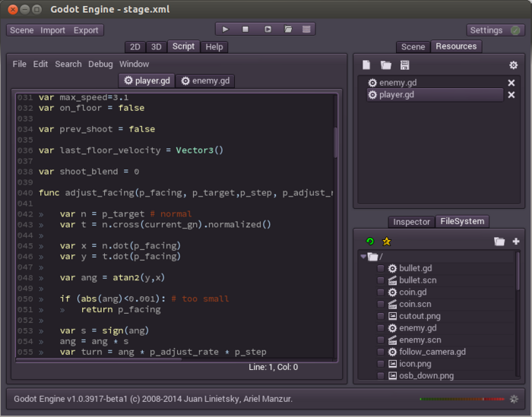Open the Settings button
This screenshot has width=532, height=417.
[496, 30]
